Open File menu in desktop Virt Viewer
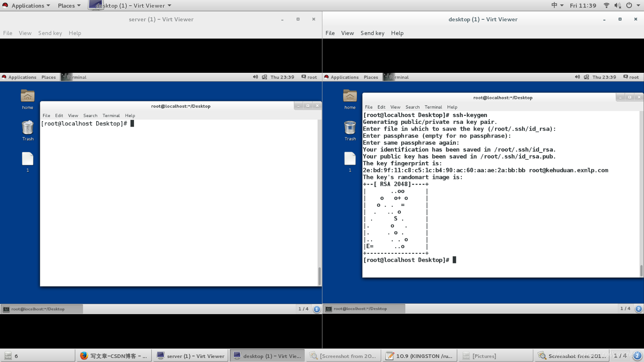 pos(330,33)
